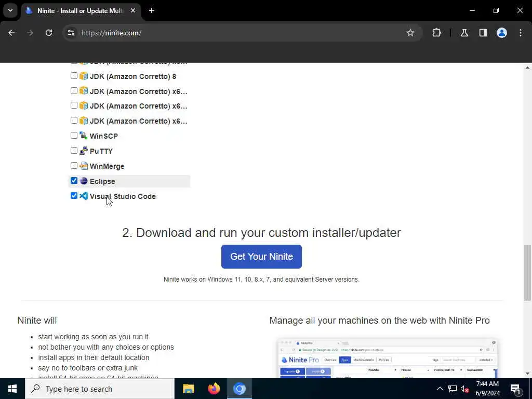Click the page's vertical scrollbar thumb

click(527, 272)
